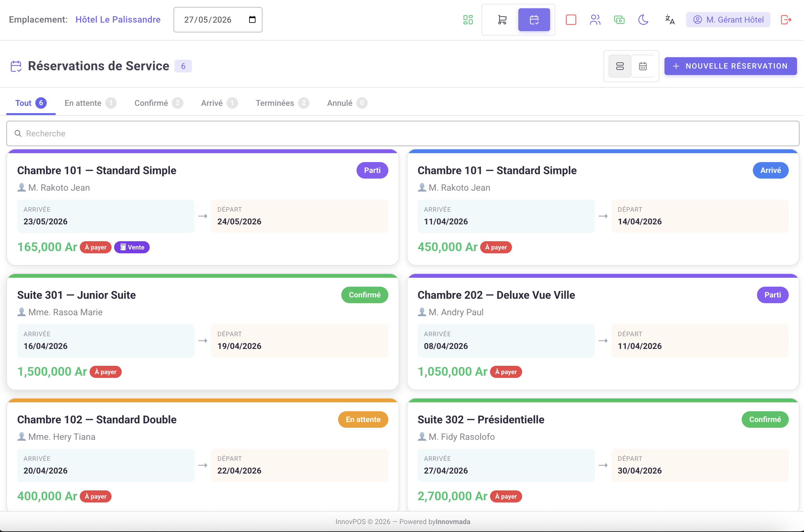Click the À payer badge beside 2,700,000 Ar
The width and height of the screenshot is (804, 532).
pos(506,496)
